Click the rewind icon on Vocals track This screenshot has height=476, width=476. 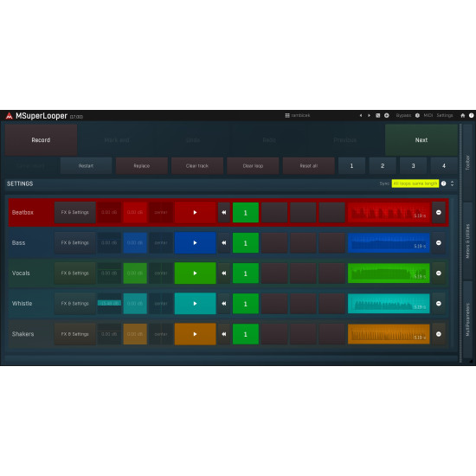(x=224, y=273)
